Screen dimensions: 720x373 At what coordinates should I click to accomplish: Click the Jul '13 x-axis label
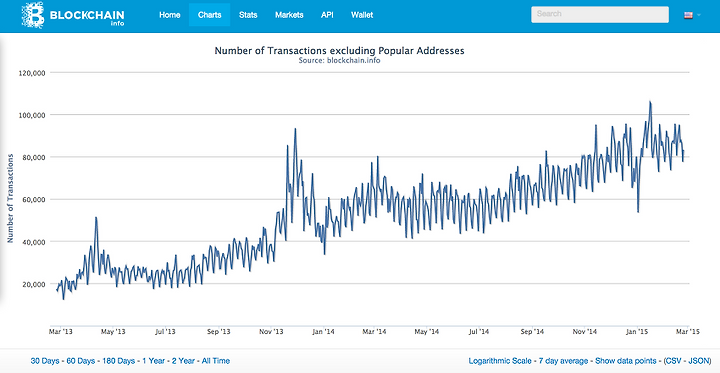click(165, 332)
